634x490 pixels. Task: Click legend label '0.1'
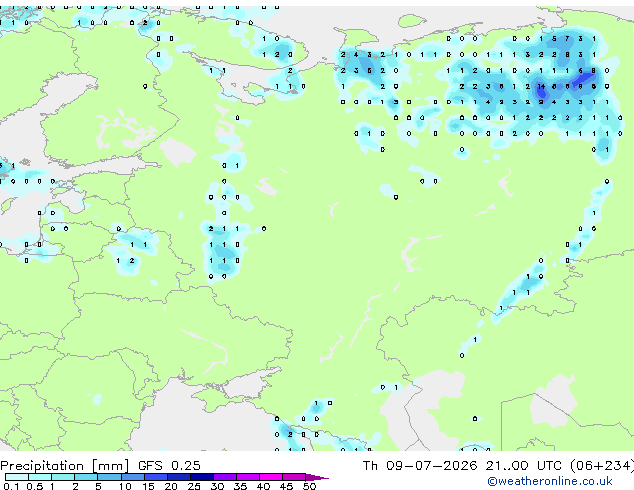tap(11, 486)
